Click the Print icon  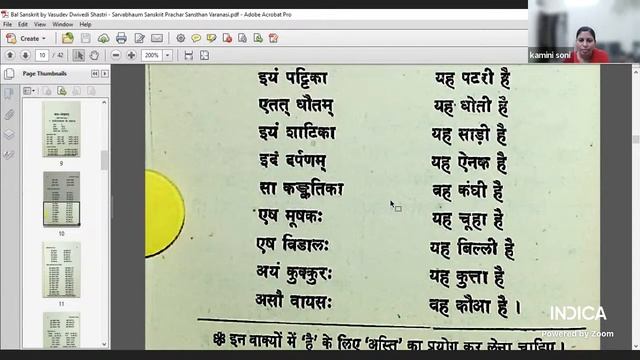121,38
